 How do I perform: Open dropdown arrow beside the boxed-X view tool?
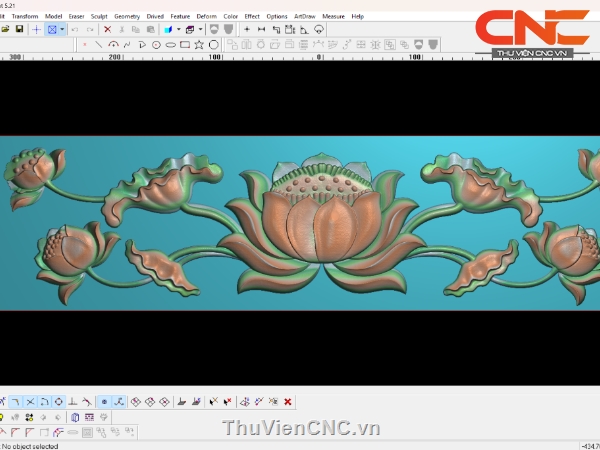click(x=62, y=30)
